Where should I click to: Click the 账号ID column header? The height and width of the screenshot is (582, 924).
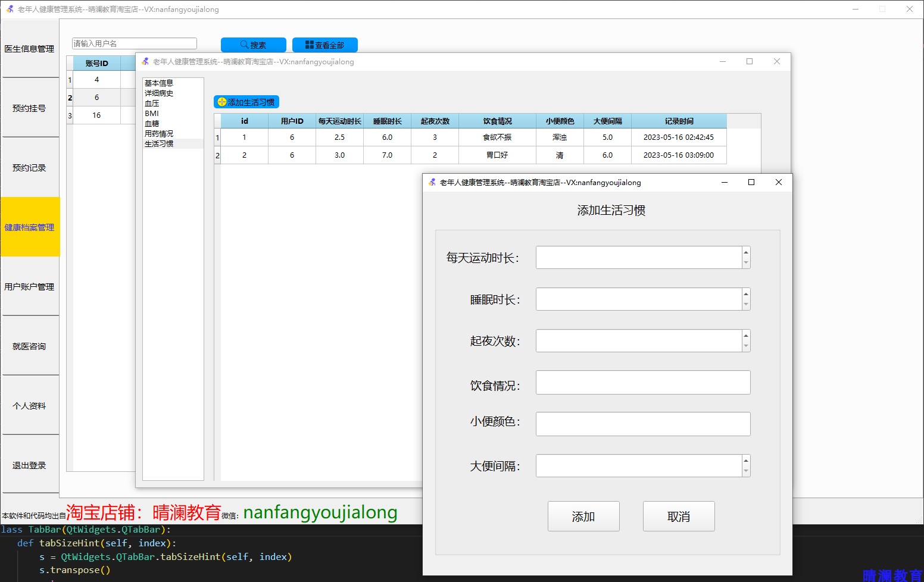click(96, 63)
